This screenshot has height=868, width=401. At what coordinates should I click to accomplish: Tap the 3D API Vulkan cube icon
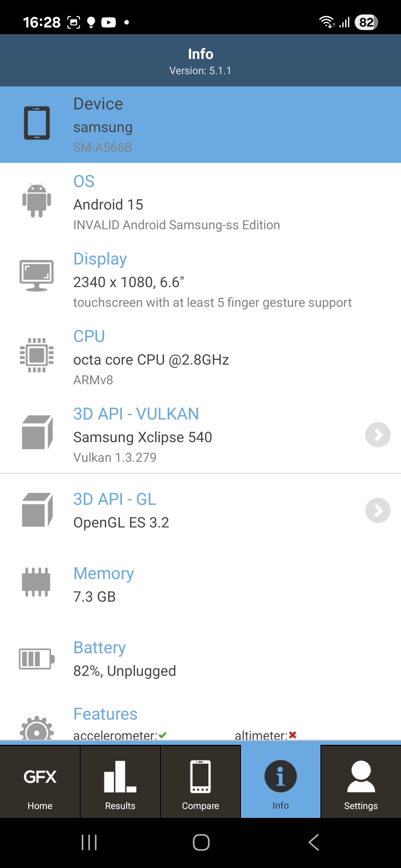pyautogui.click(x=37, y=433)
